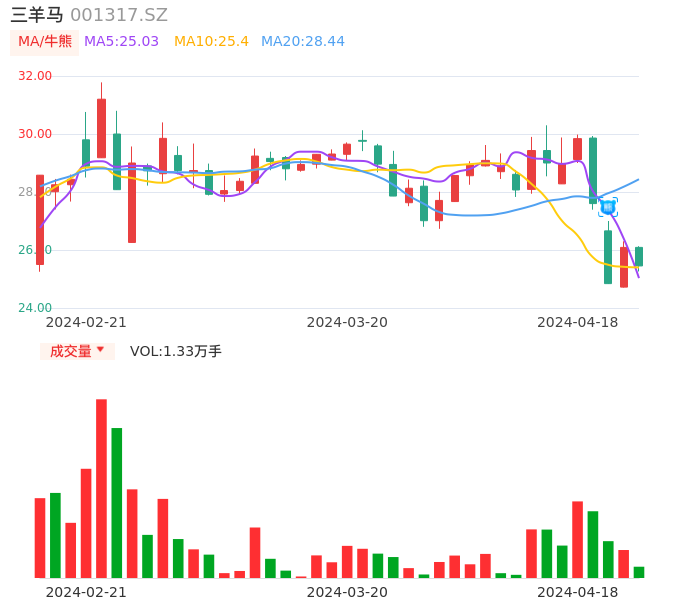Click the MA10:25.4 legend label
686x606 pixels.
[211, 42]
